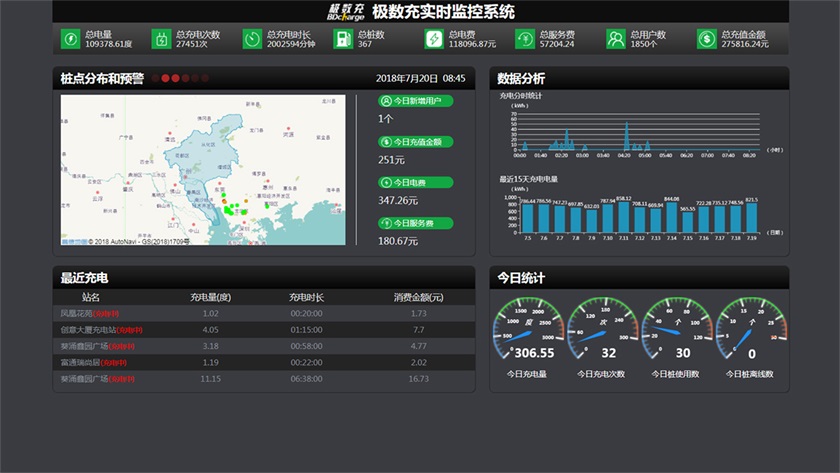The image size is (840, 473).
Task: Click the 总充值金额 dollar icon
Action: pyautogui.click(x=707, y=39)
